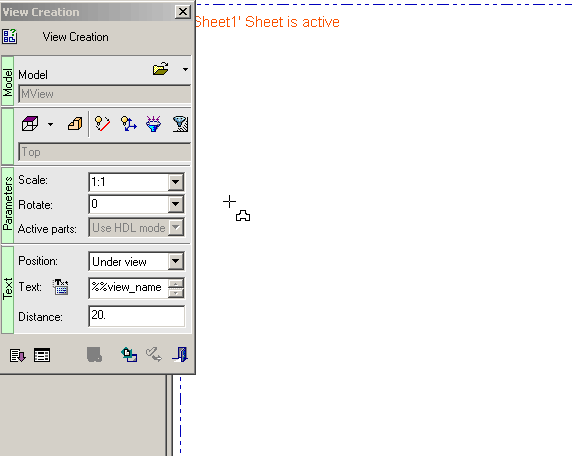Click the funnel with hatching icon

tap(180, 124)
